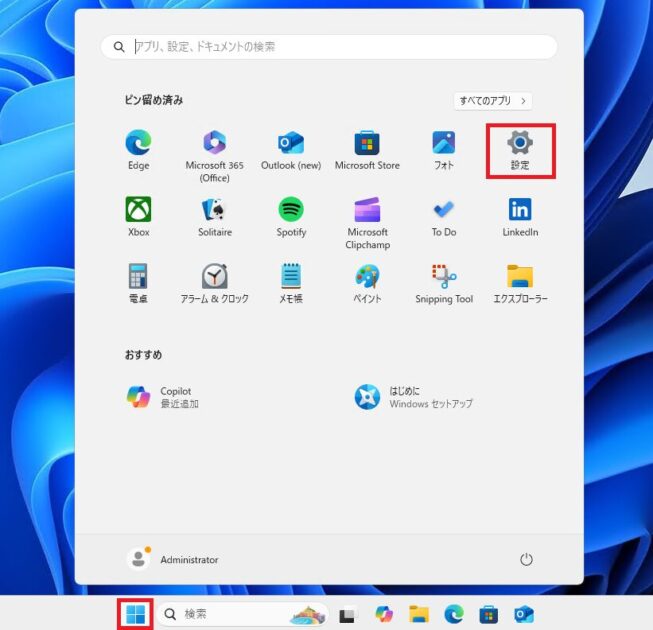This screenshot has width=653, height=630.
Task: Launch the Xbox app
Action: pyautogui.click(x=138, y=217)
